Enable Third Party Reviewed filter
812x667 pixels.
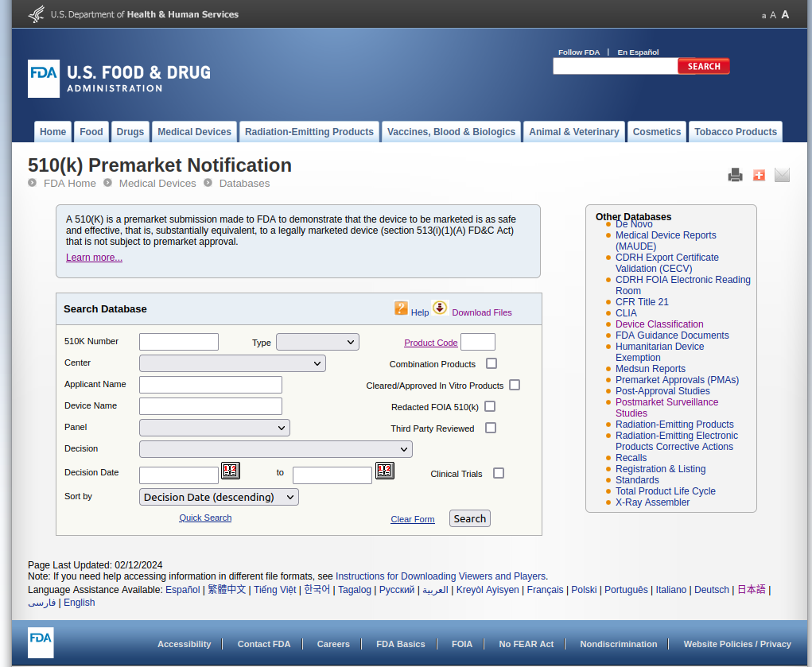(491, 428)
